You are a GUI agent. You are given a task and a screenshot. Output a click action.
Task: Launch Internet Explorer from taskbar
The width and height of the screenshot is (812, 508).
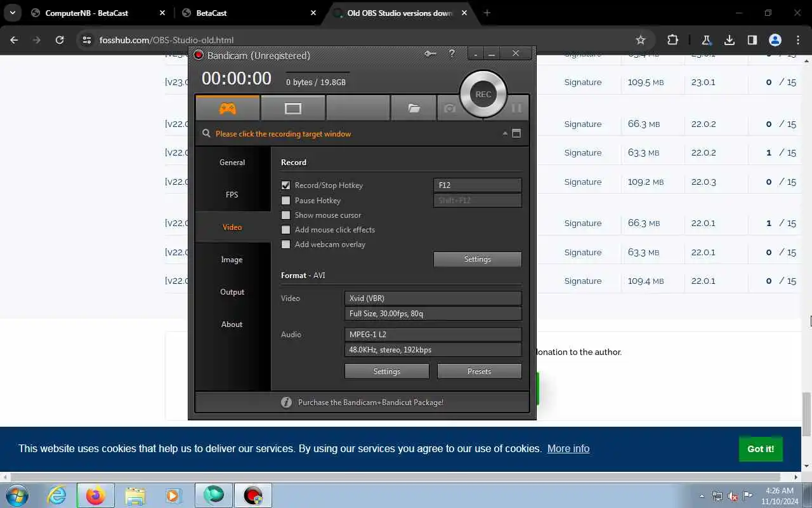pos(57,495)
